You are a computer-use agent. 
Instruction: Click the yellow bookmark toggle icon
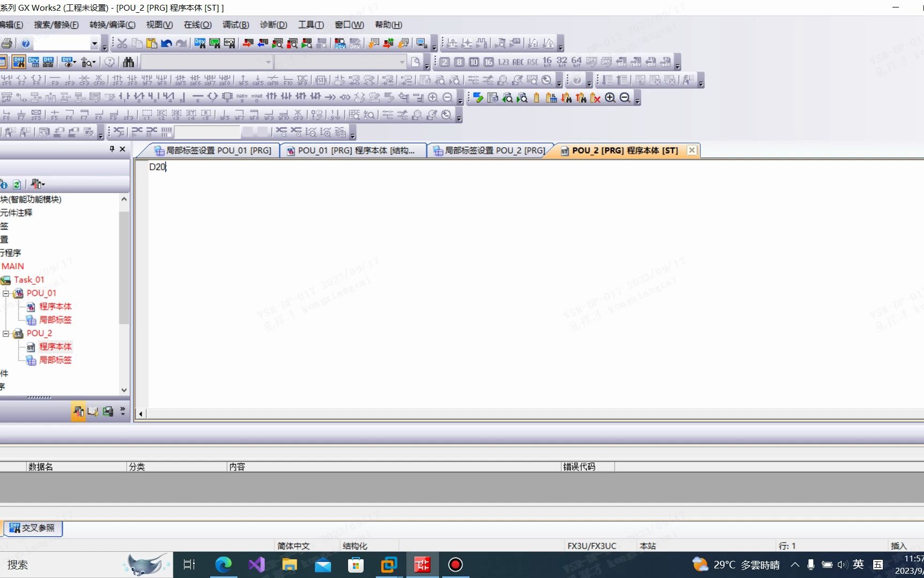pos(536,98)
